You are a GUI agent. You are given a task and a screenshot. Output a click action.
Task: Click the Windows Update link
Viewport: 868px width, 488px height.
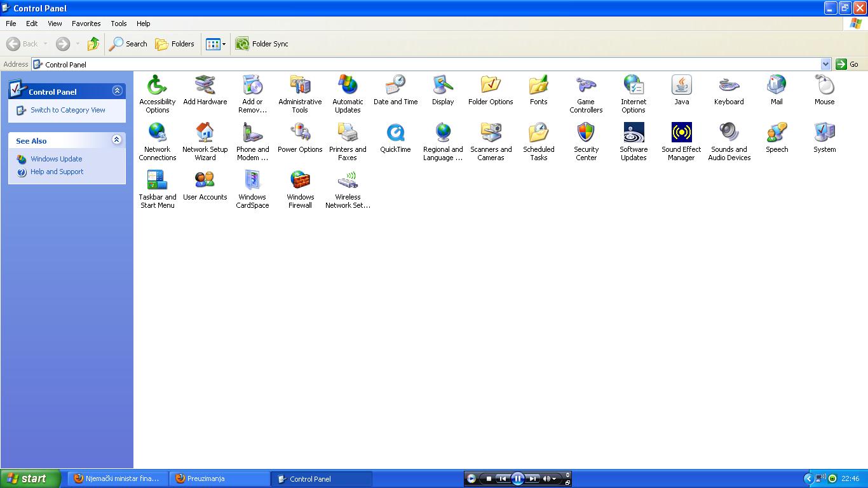click(x=56, y=159)
